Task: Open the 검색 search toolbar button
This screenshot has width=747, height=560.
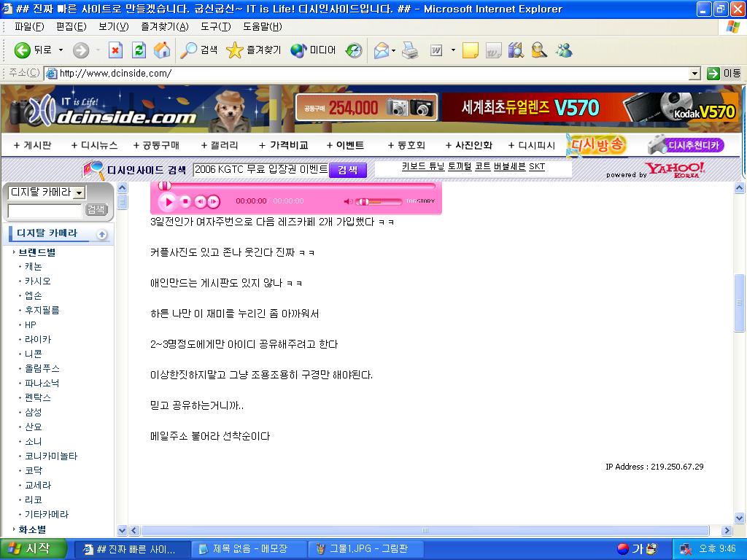Action: point(199,50)
